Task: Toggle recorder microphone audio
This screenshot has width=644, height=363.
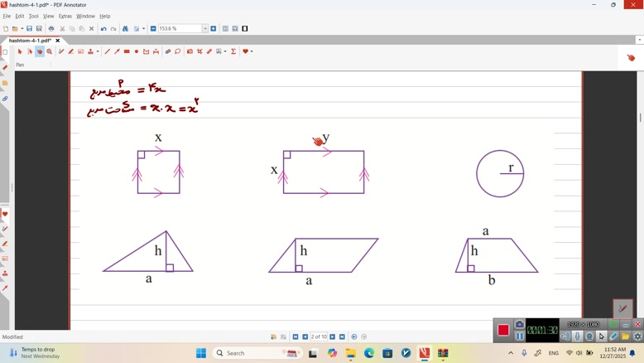Action: pos(578,336)
